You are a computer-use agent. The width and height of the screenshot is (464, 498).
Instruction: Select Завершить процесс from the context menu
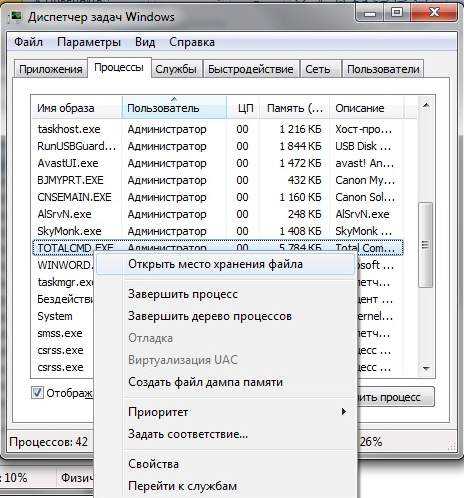coord(225,294)
